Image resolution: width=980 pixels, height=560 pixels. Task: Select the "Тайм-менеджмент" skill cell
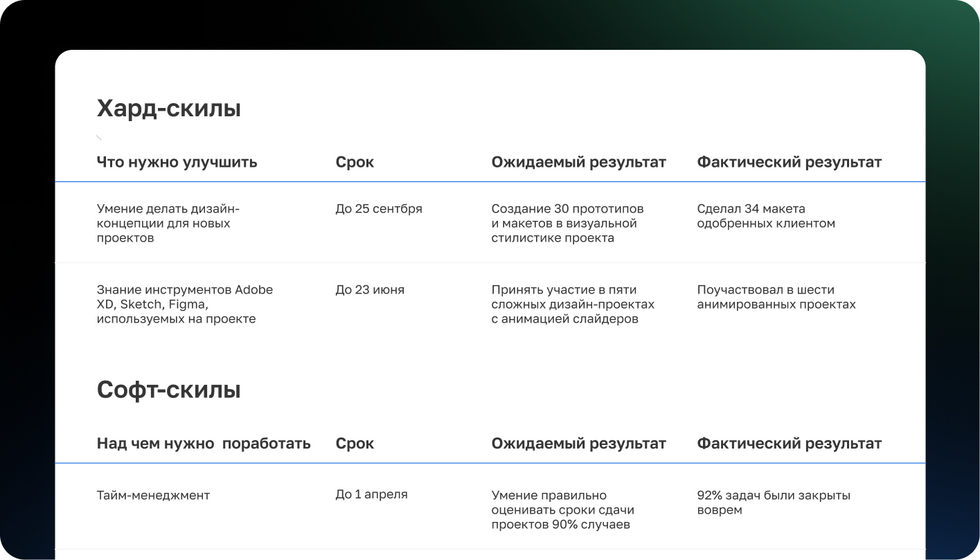[x=153, y=495]
